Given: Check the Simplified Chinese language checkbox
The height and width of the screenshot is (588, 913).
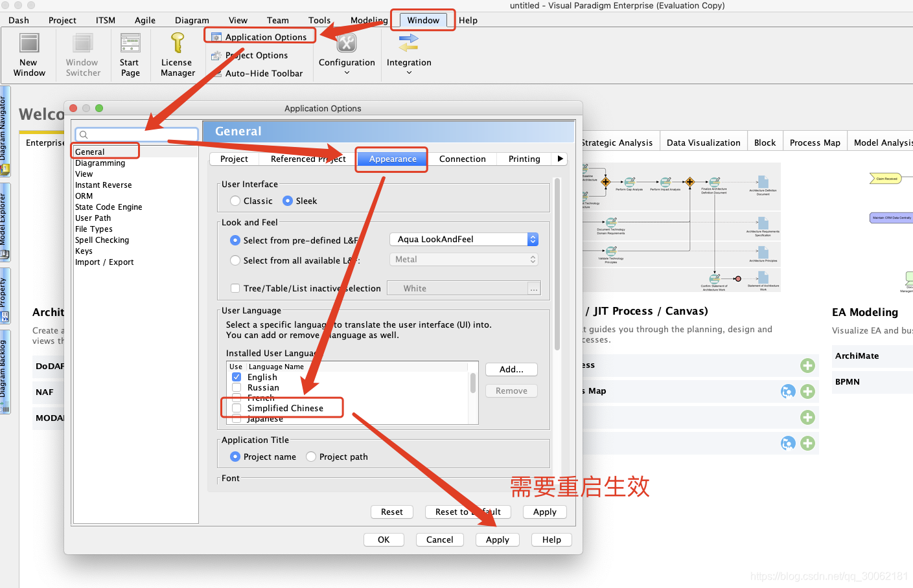Looking at the screenshot, I should tap(237, 408).
